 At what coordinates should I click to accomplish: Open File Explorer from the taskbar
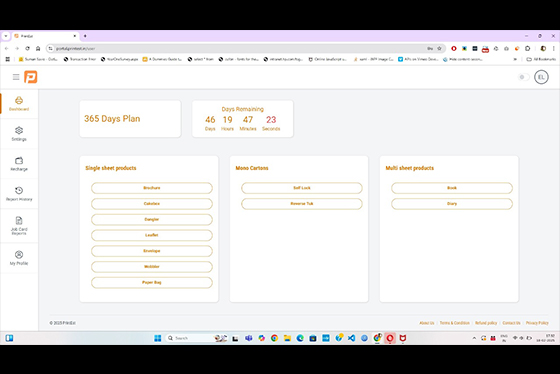(x=287, y=338)
